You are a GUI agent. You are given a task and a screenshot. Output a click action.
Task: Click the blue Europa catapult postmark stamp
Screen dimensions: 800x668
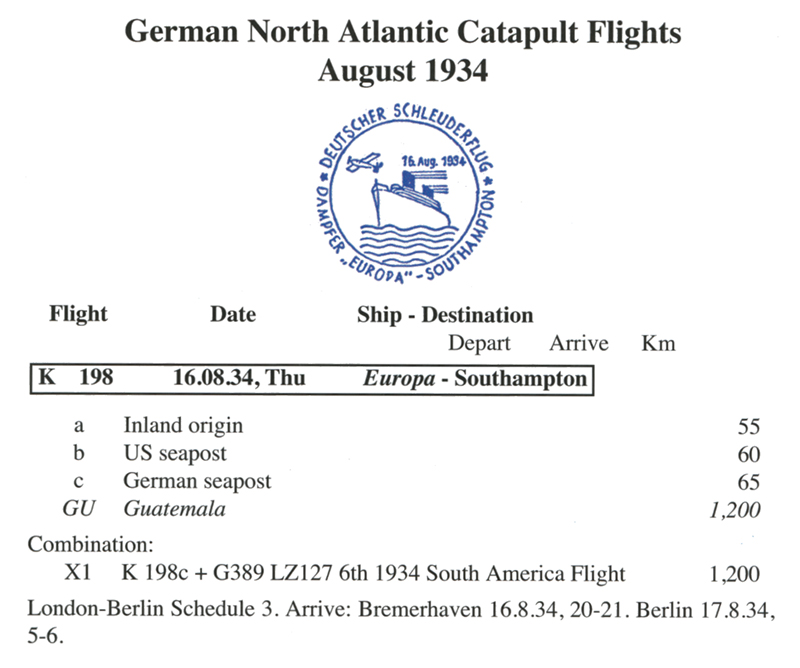[x=406, y=193]
